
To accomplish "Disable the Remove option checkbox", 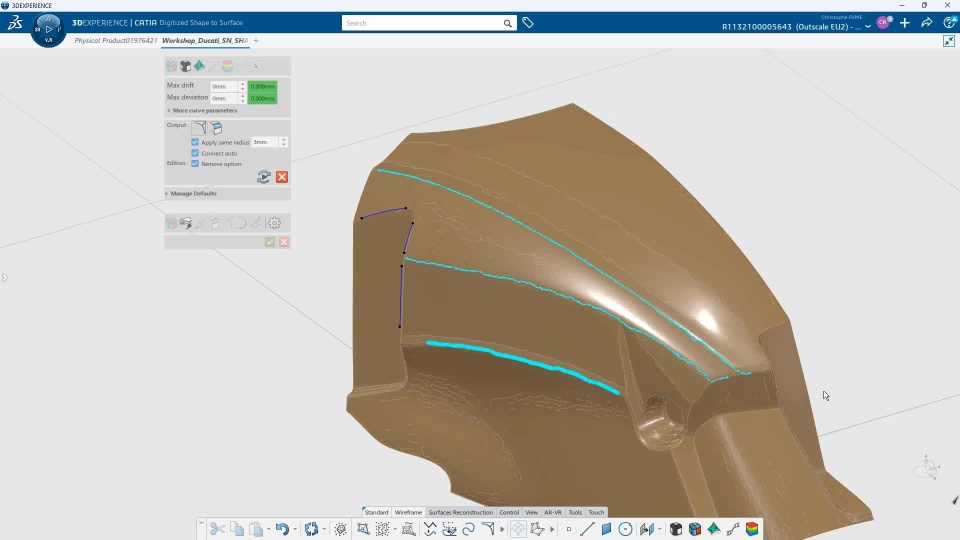I will coord(195,163).
